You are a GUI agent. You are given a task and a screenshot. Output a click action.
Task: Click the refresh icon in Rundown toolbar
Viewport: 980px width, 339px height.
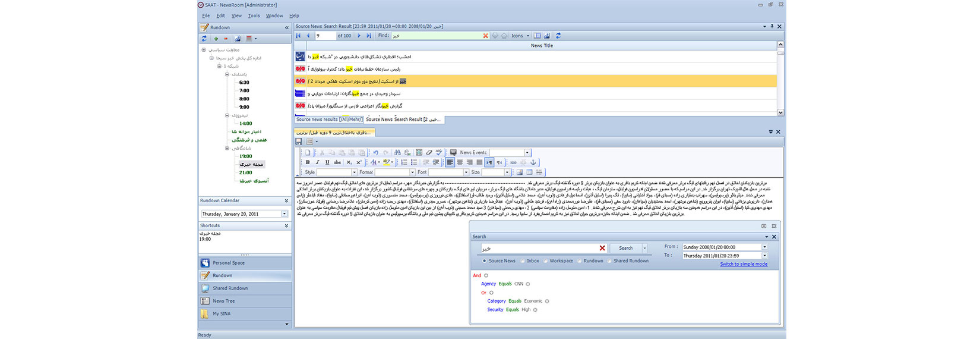coord(204,39)
